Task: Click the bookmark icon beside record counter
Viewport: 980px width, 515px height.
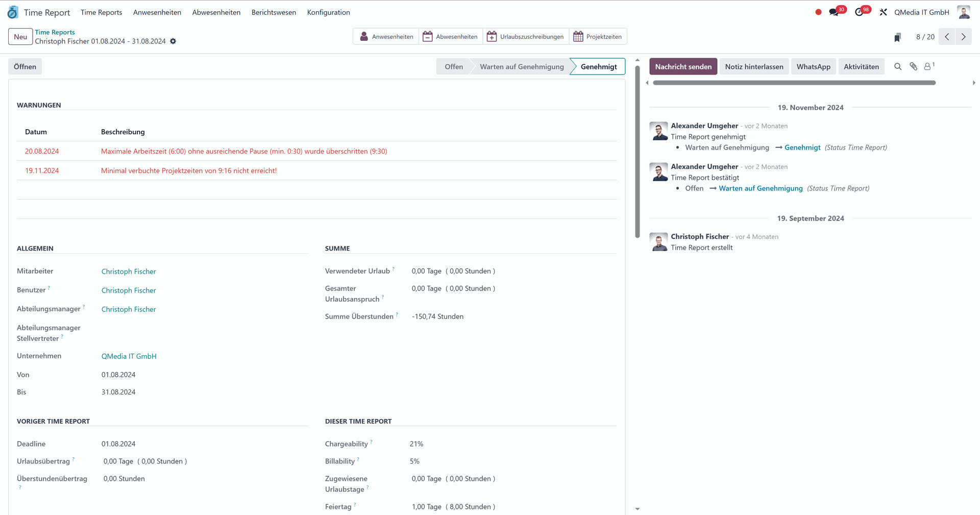Action: point(897,37)
